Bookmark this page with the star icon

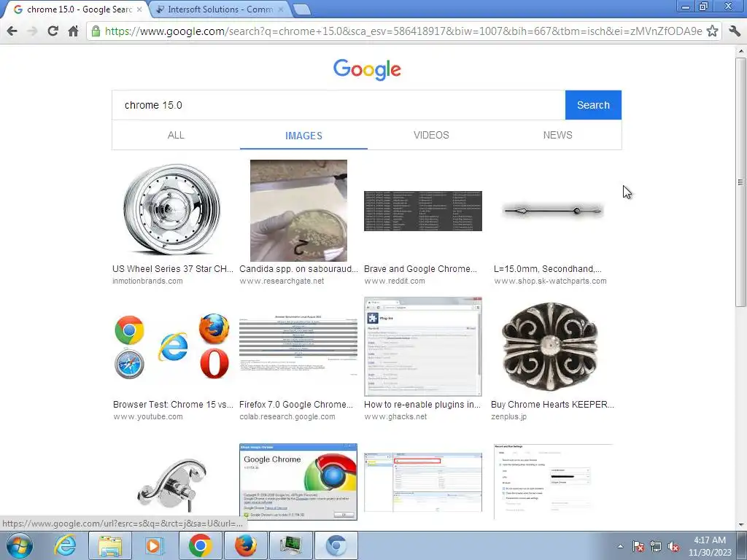click(712, 31)
